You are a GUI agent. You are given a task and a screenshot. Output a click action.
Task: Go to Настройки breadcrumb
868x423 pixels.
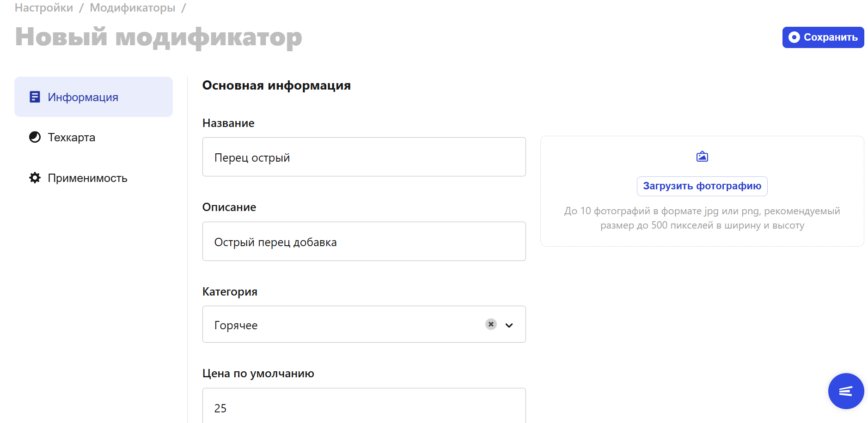(x=44, y=7)
